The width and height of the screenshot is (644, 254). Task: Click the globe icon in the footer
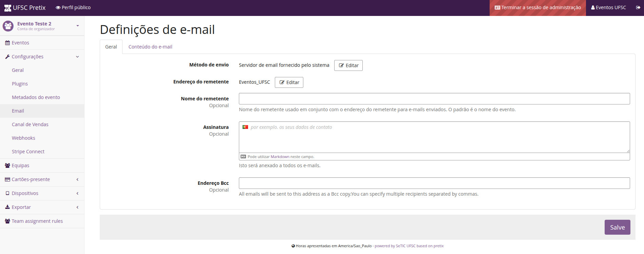click(293, 246)
